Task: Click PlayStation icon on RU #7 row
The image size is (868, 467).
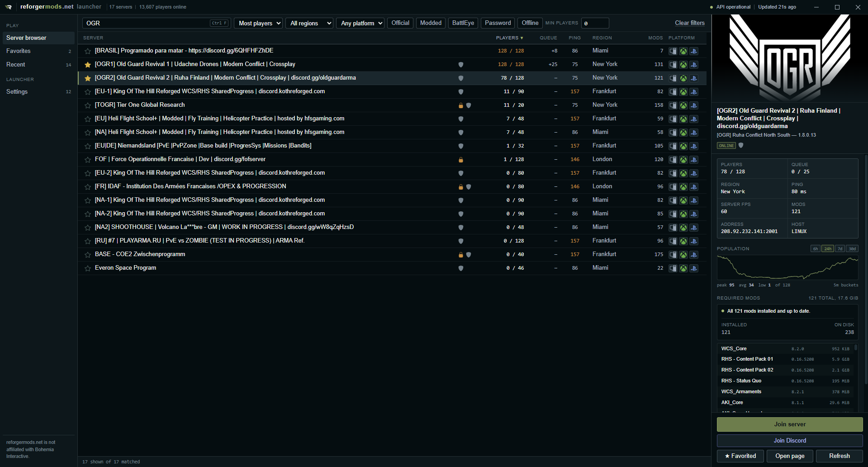Action: [x=694, y=241]
